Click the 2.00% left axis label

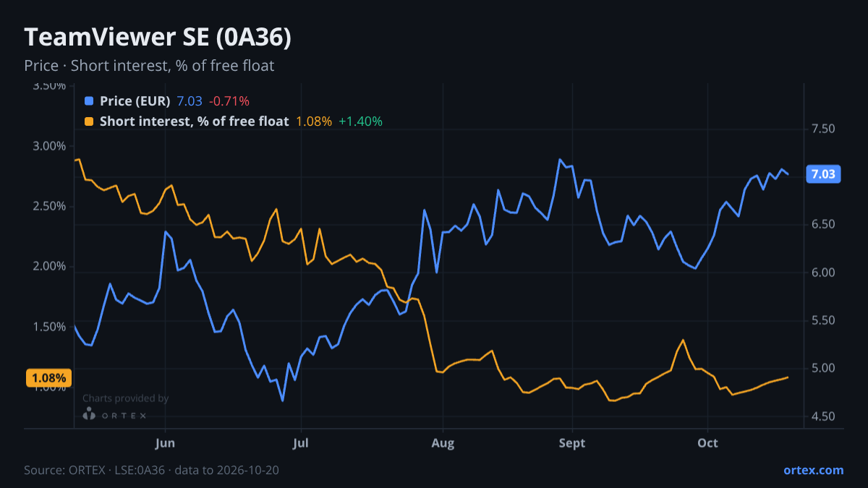(50, 266)
